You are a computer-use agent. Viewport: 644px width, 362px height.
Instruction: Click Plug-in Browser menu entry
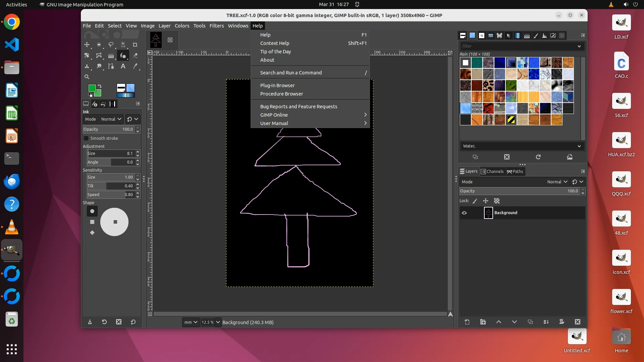(277, 85)
